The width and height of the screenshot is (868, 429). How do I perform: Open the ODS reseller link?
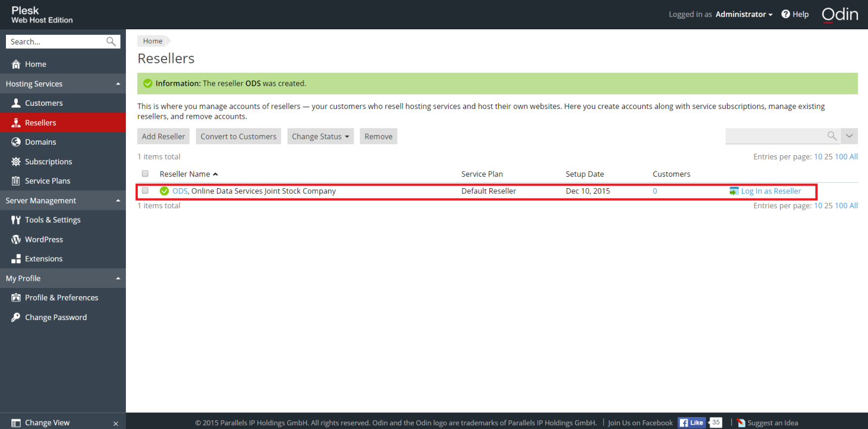point(180,191)
